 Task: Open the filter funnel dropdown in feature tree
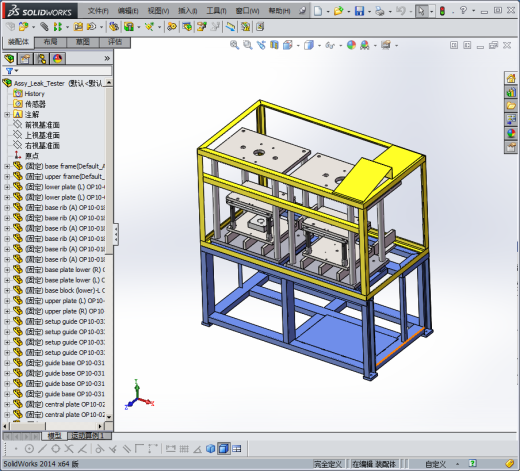coord(12,71)
